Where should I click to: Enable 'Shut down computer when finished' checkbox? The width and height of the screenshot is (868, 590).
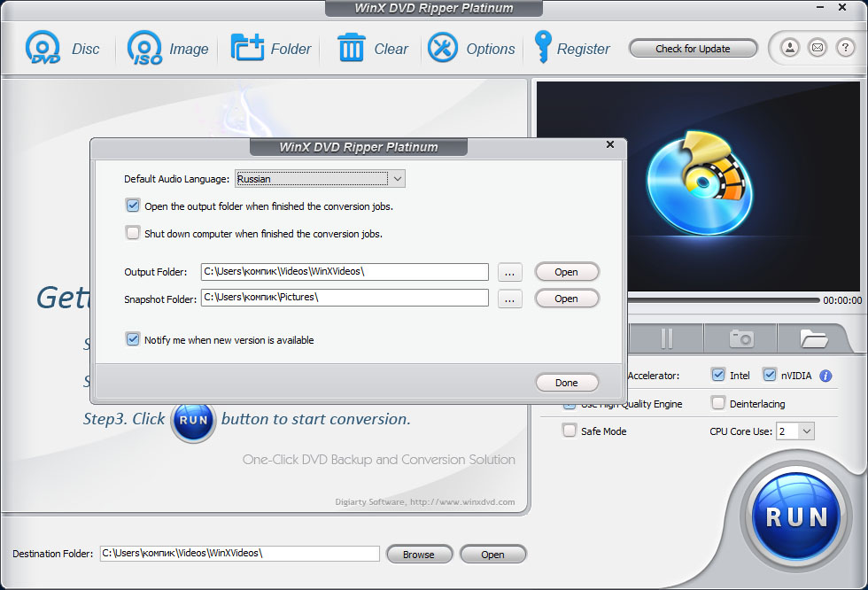click(x=133, y=233)
